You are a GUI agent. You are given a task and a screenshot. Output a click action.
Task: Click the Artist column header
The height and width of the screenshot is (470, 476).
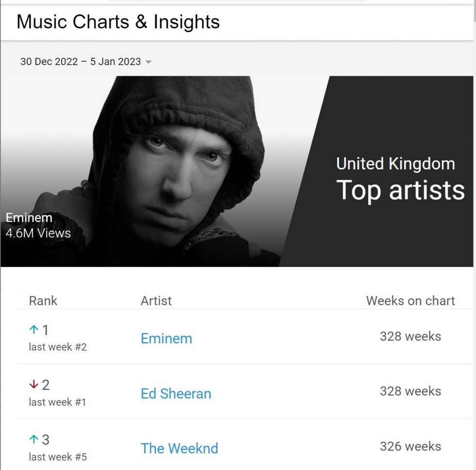click(156, 301)
